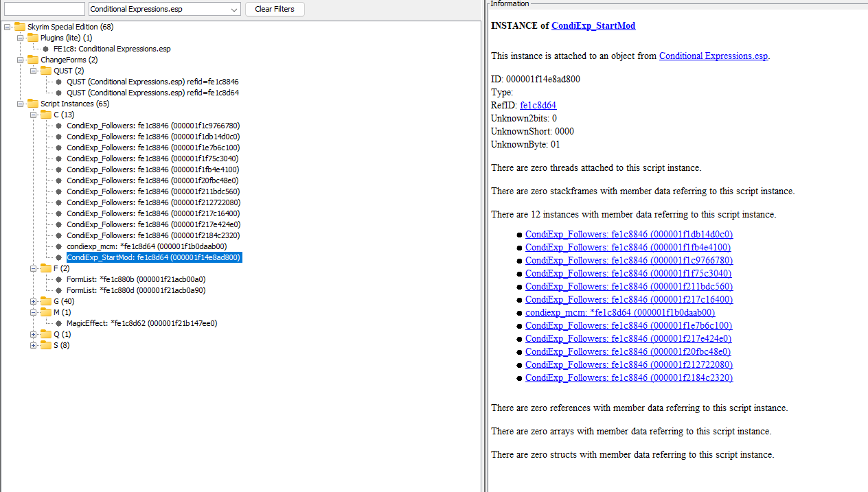Follow the RefID fe1c8d64 link
The height and width of the screenshot is (492, 868).
click(538, 105)
